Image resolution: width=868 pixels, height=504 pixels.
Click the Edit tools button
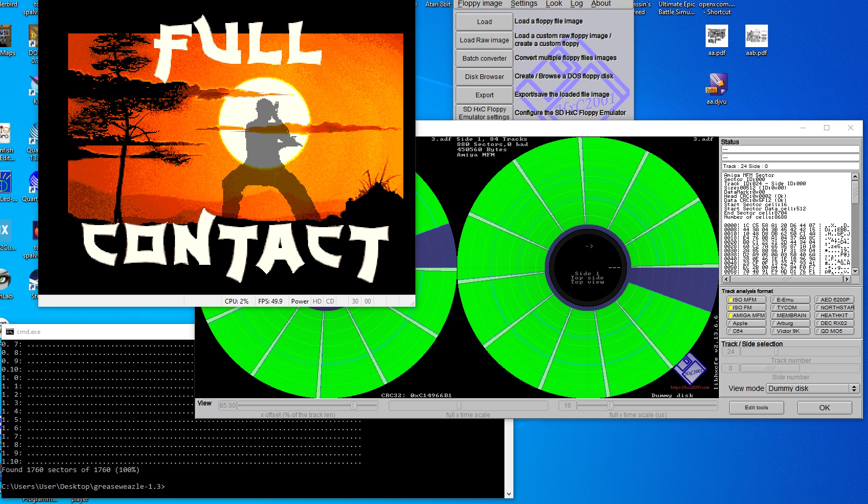click(756, 408)
